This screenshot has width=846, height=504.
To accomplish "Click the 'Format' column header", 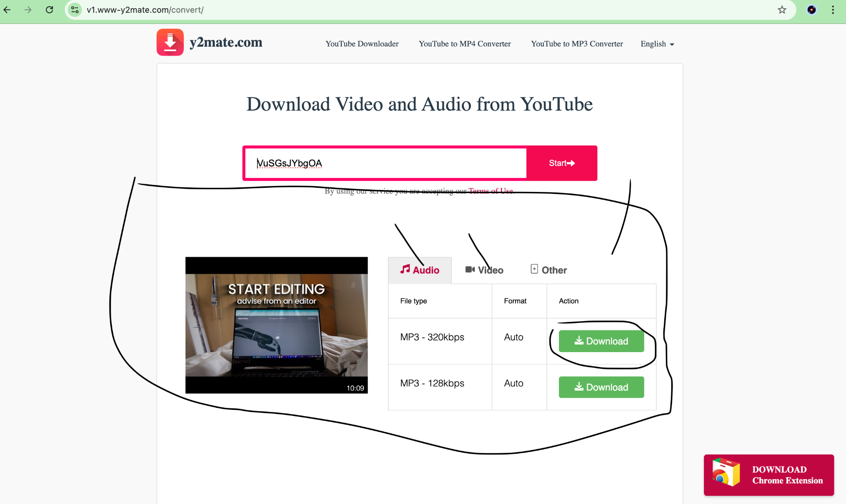I will (x=515, y=301).
